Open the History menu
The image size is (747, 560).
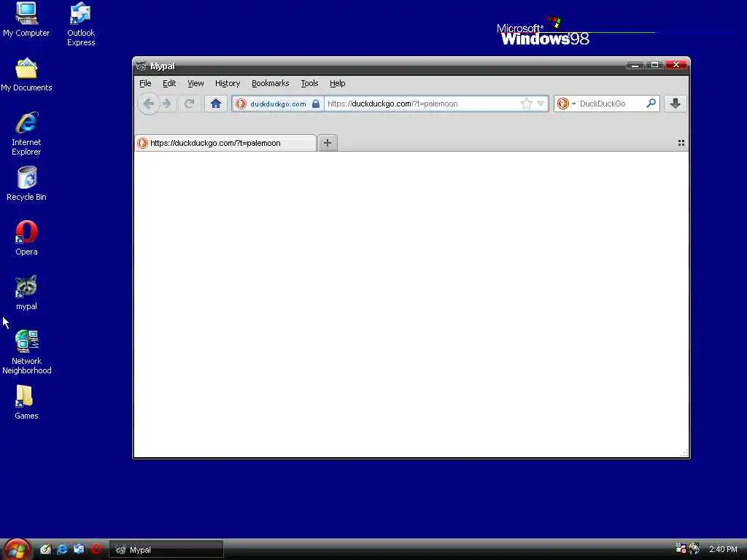(x=228, y=83)
